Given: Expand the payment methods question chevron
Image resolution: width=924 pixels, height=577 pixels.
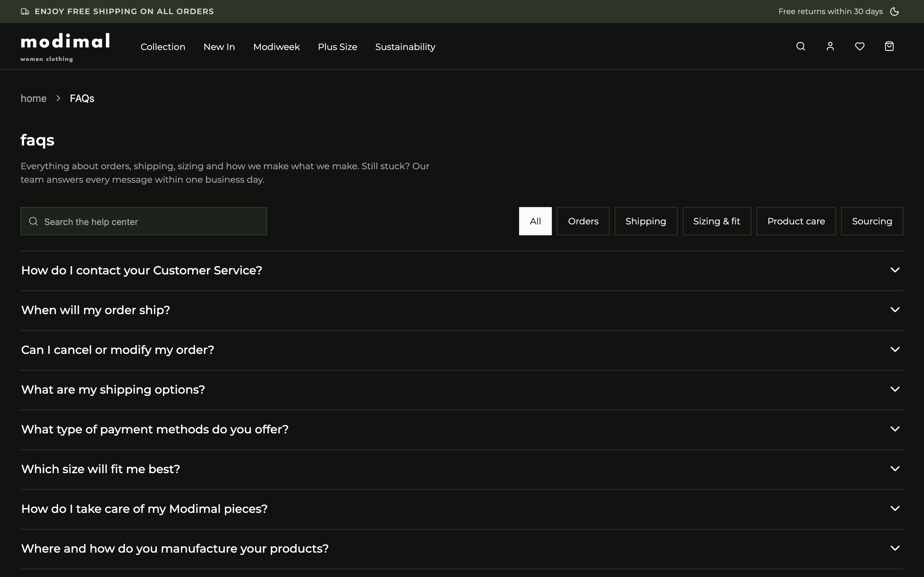Looking at the screenshot, I should coord(895,429).
